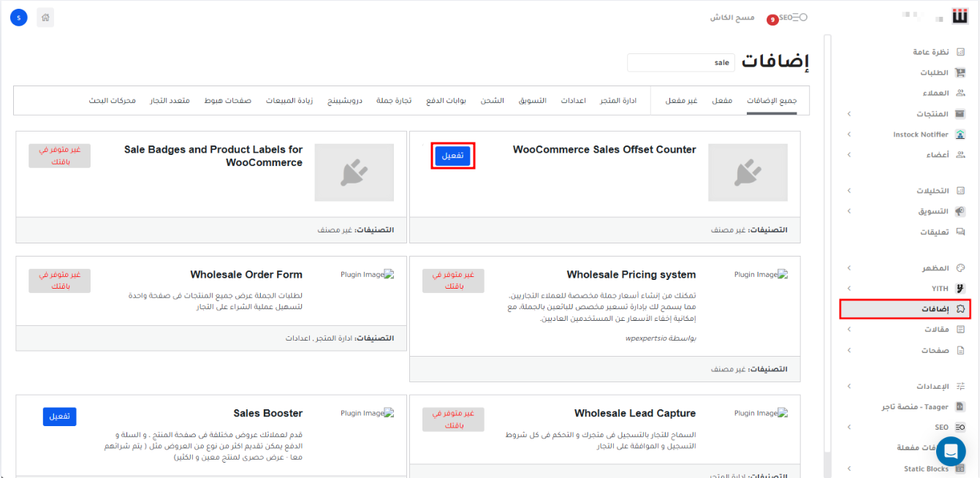Image resolution: width=980 pixels, height=478 pixels.
Task: Click the orders cart icon (الطلبات)
Action: point(960,73)
